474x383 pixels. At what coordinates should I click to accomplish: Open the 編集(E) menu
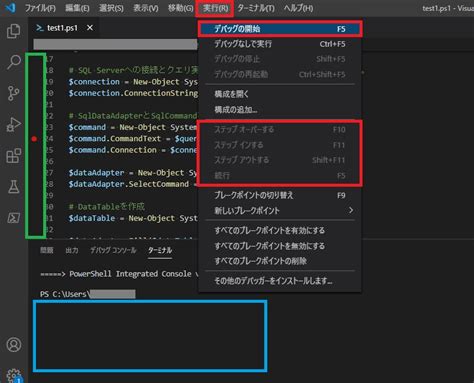pyautogui.click(x=77, y=8)
